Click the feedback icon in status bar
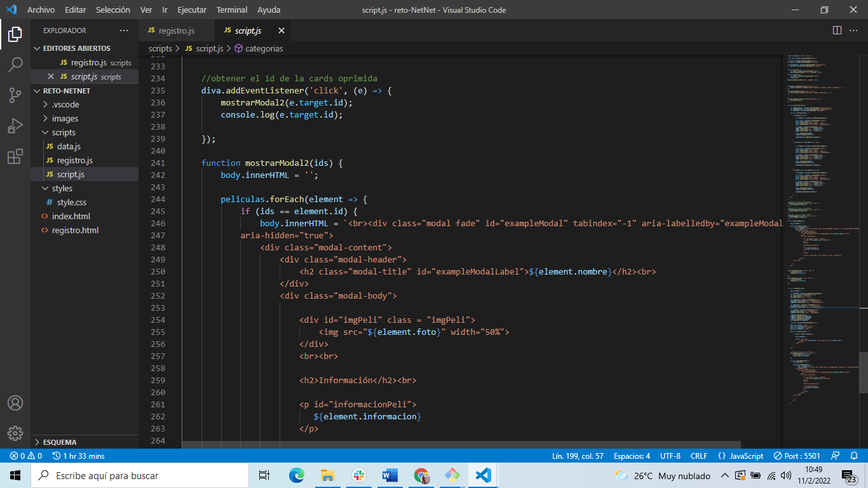868x488 pixels. tap(836, 456)
